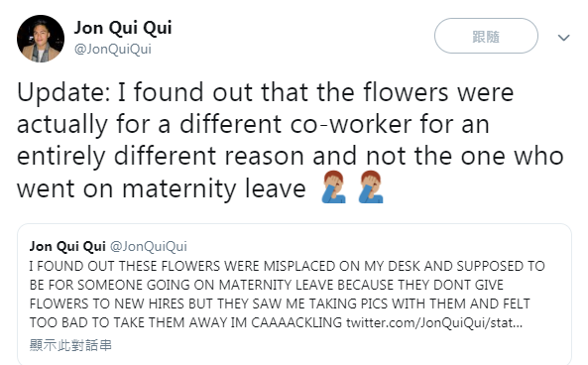
Task: Open the twitter.com/JonQuiQui/stat... link
Action: (434, 322)
